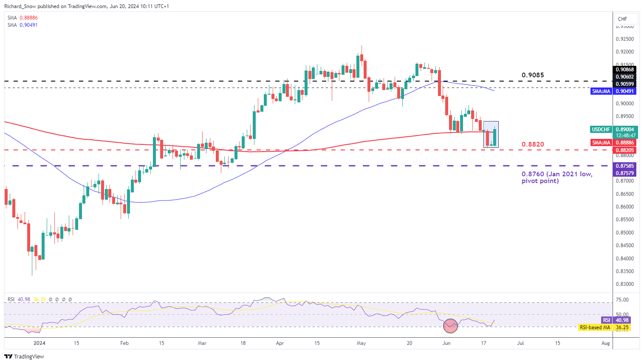The width and height of the screenshot is (644, 364).
Task: Click the 17 date label after Jun
Action: 483,343
